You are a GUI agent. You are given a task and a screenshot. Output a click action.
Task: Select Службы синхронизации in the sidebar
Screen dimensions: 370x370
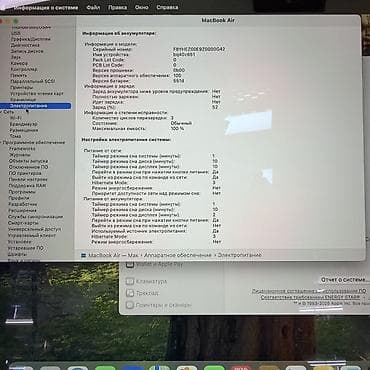35,217
